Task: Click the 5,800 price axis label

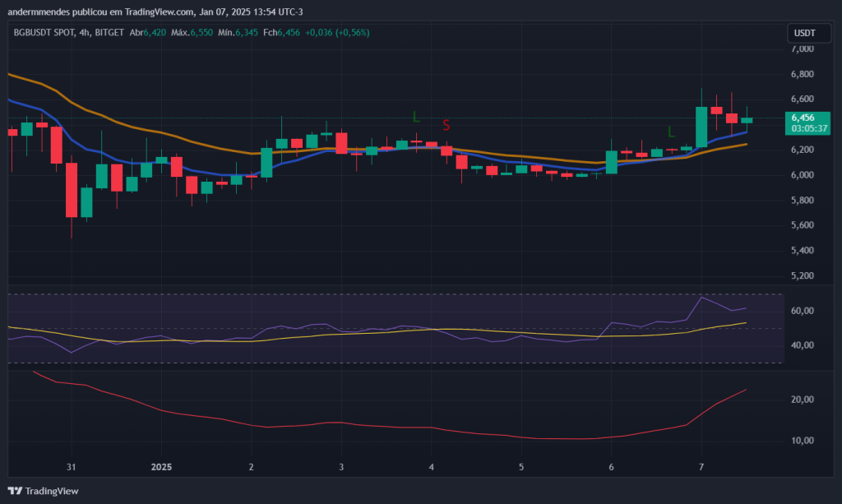Action: pyautogui.click(x=803, y=201)
